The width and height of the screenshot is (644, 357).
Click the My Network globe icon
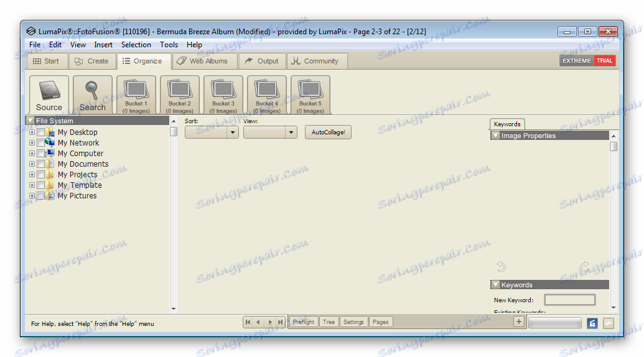coord(50,142)
